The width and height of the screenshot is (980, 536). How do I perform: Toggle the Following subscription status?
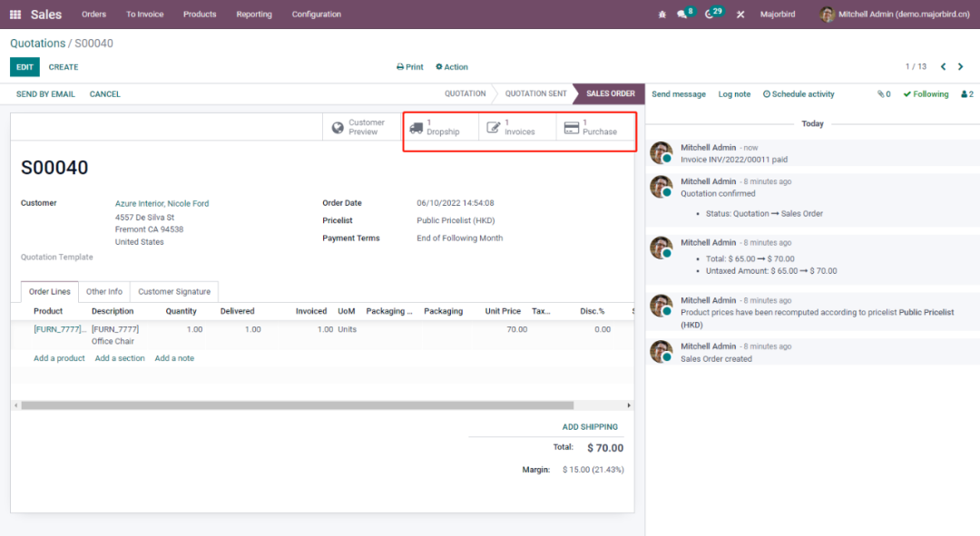click(926, 94)
